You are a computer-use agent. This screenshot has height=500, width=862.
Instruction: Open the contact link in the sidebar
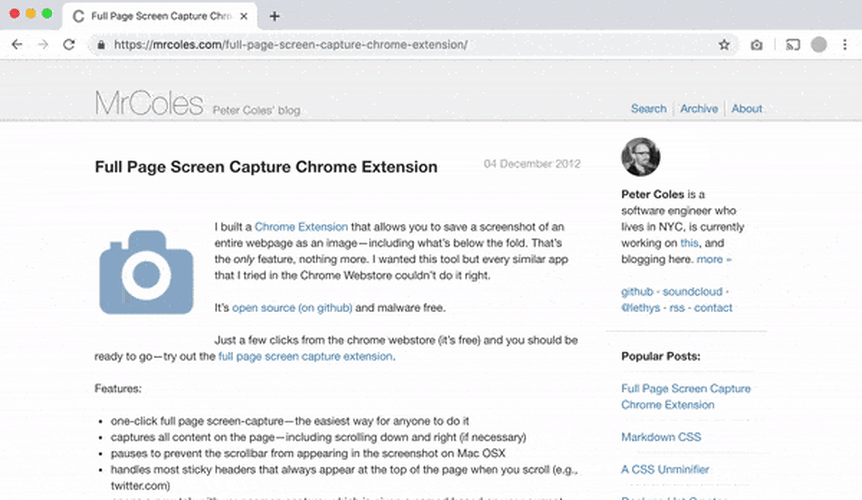click(x=713, y=308)
